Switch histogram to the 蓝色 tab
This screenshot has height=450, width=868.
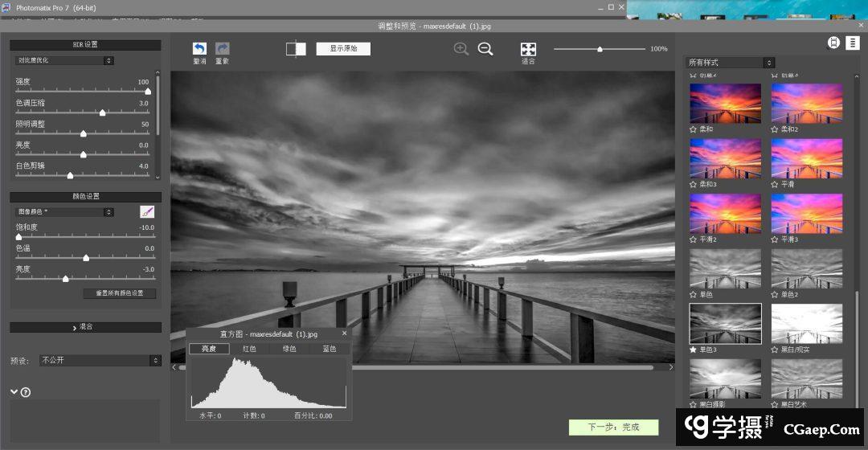pyautogui.click(x=330, y=349)
